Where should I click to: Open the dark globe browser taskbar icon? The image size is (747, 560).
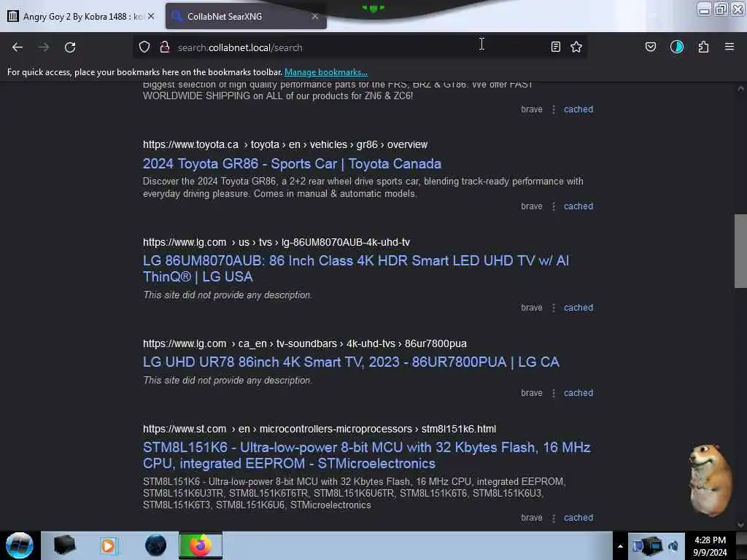[x=155, y=545]
